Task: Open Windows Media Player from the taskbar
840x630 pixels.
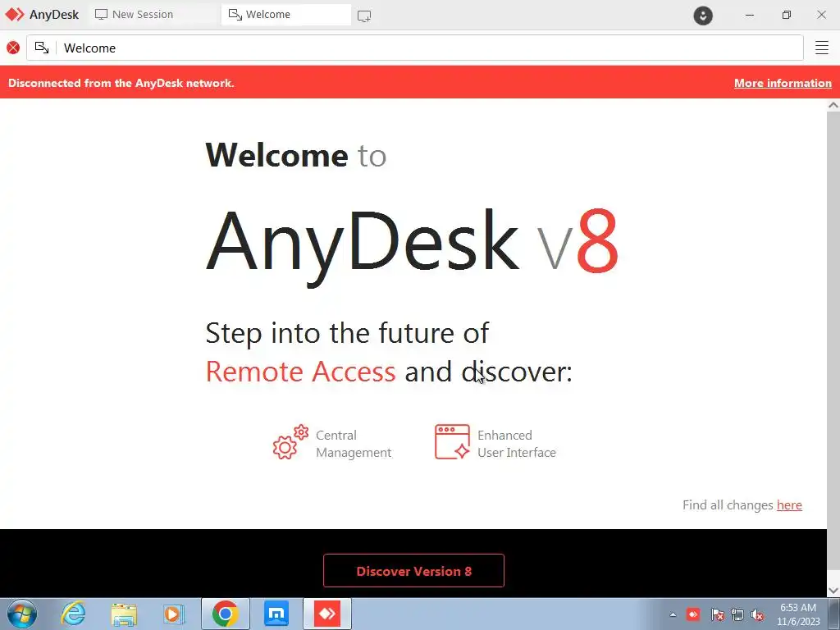Action: 173,614
